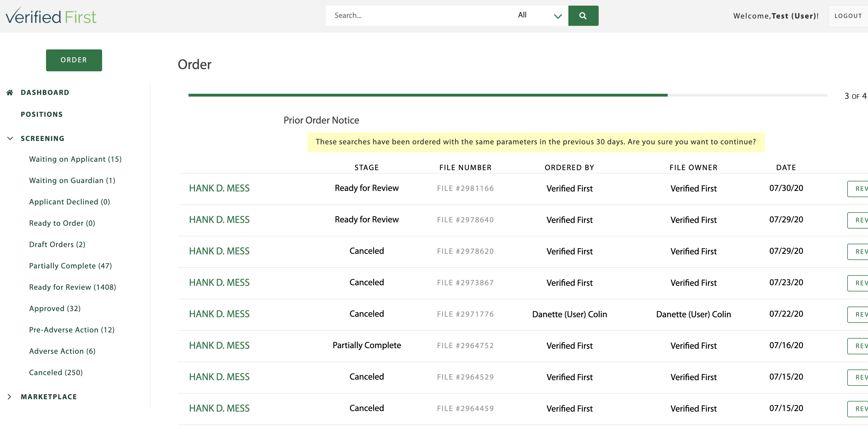The height and width of the screenshot is (429, 868).
Task: Select Ready for Review (1408) item
Action: [72, 287]
